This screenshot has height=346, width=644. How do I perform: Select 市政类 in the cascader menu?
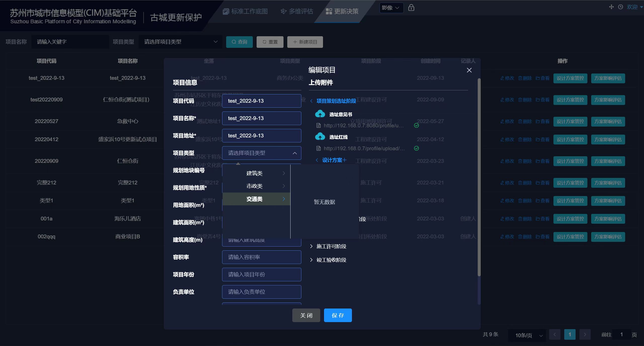[256, 186]
